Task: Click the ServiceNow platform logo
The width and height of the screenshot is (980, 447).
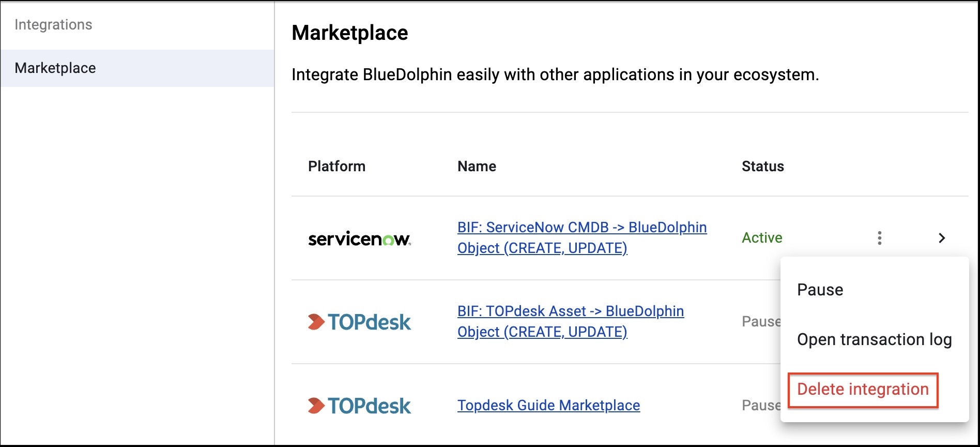Action: 360,239
